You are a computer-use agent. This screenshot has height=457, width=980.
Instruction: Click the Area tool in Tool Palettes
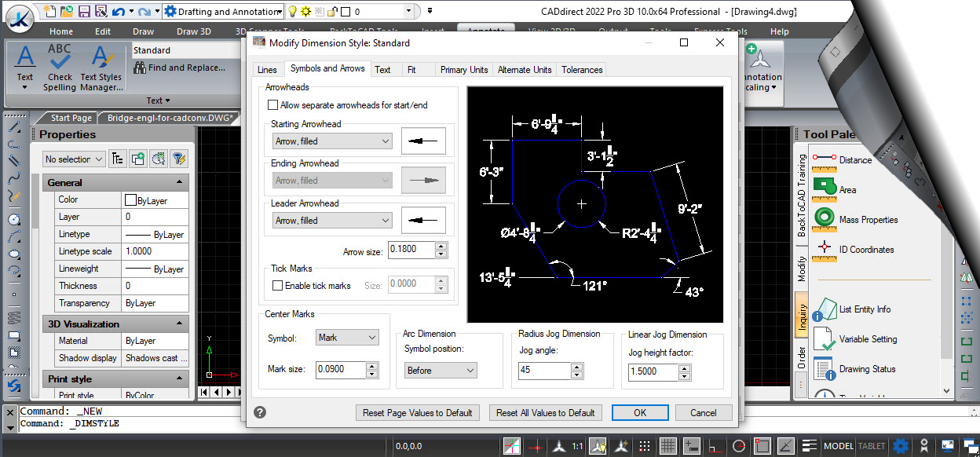[835, 189]
